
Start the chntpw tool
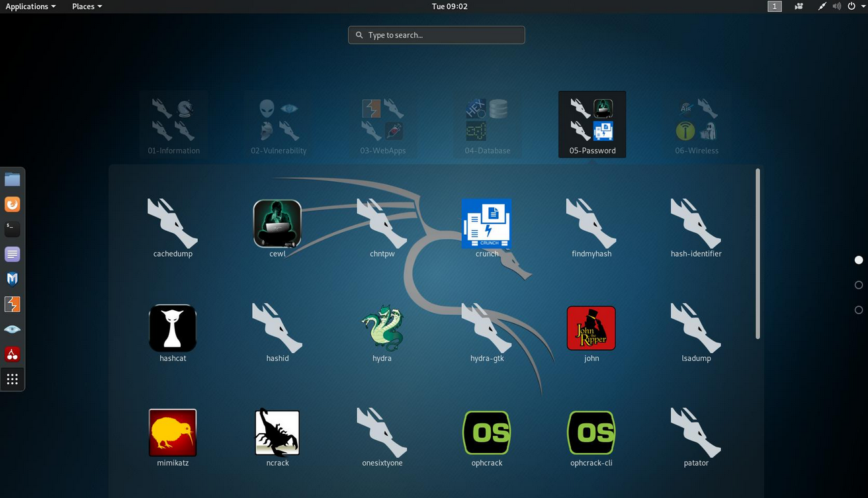click(x=382, y=229)
